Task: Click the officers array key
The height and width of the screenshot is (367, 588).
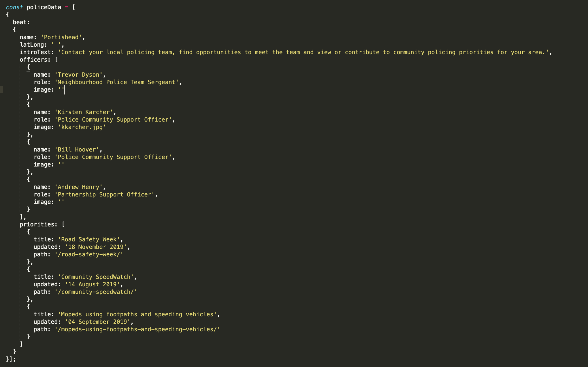Action: (x=35, y=60)
